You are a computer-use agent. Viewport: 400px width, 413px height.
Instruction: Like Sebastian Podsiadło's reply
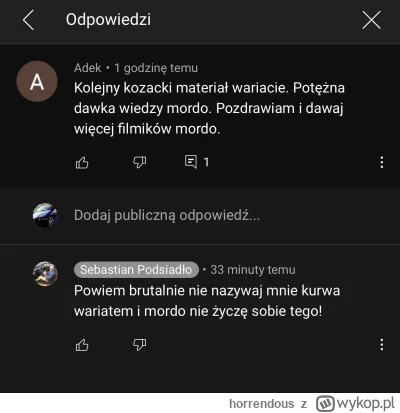tap(82, 345)
